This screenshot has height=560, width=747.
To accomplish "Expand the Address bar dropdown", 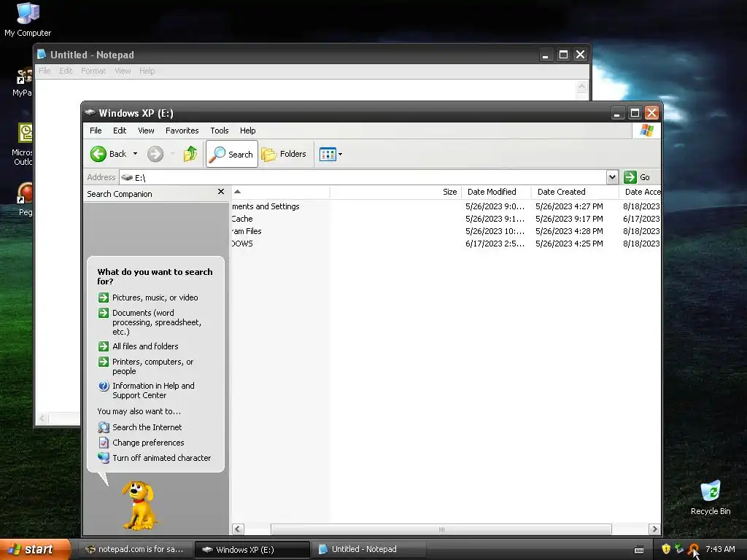I will tap(612, 177).
